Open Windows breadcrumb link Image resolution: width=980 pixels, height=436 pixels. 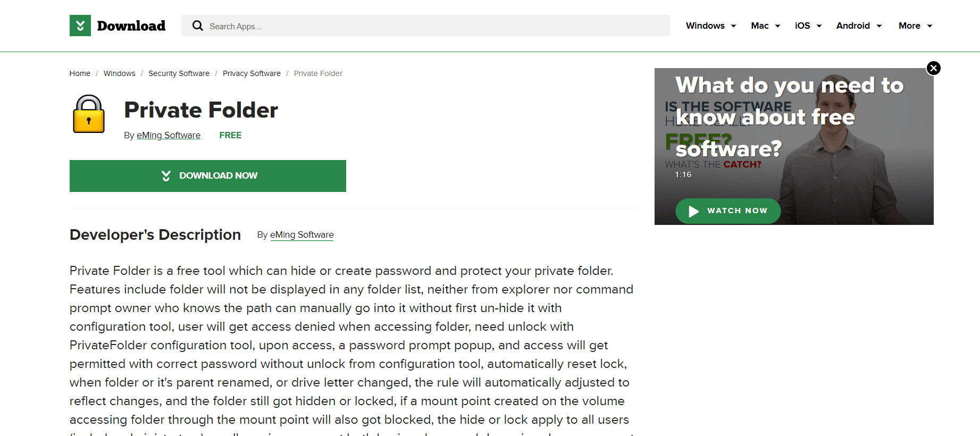coord(120,73)
